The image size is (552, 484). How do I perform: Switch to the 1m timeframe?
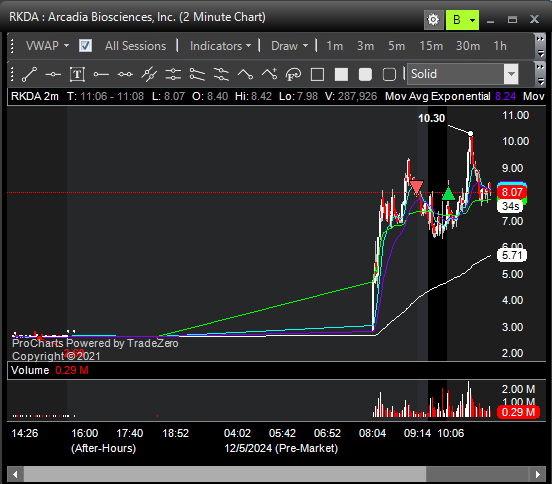(334, 46)
